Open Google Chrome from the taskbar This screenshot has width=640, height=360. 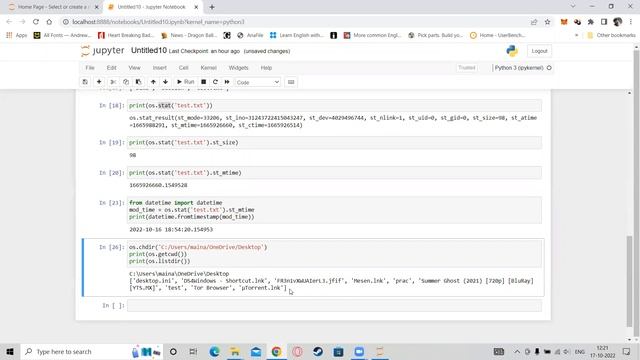pos(276,351)
